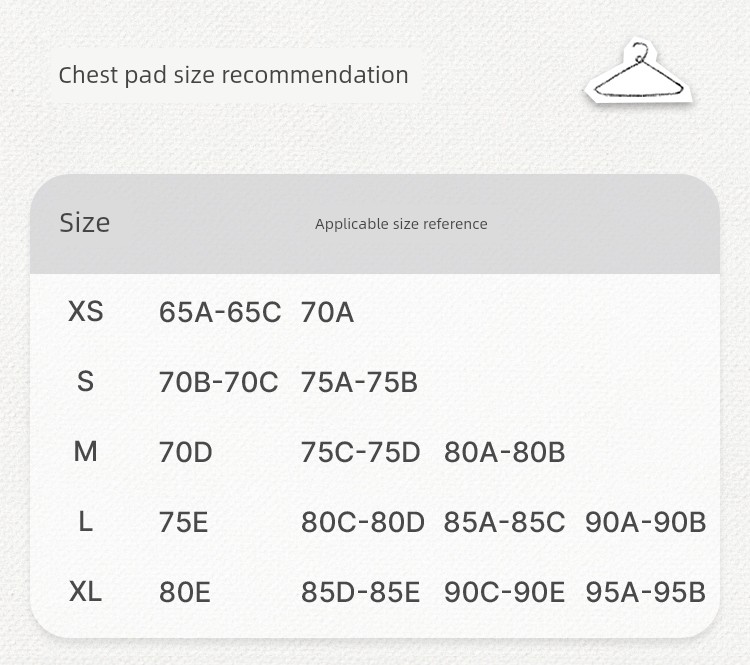Click the 75E size entry
The image size is (750, 665).
click(x=184, y=522)
